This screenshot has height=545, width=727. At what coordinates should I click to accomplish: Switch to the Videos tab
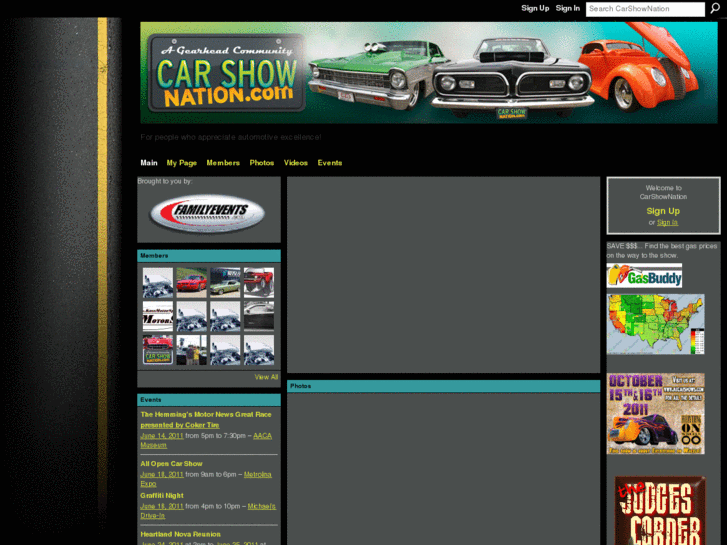296,163
